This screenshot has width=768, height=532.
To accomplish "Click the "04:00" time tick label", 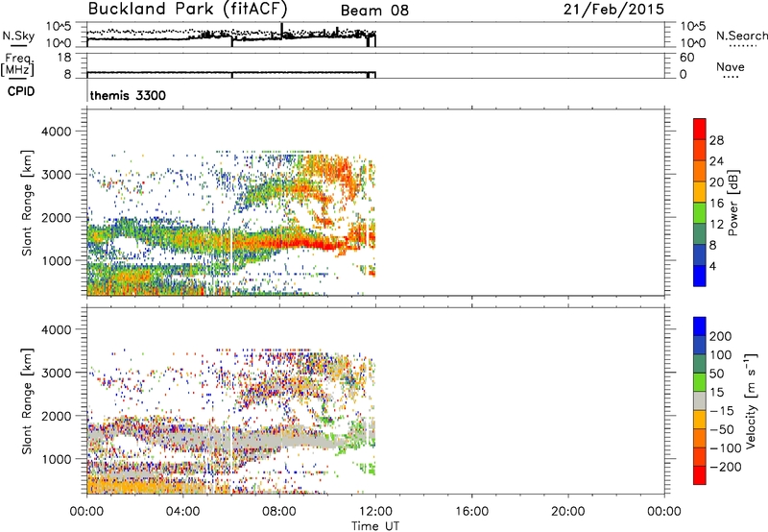I will point(182,512).
